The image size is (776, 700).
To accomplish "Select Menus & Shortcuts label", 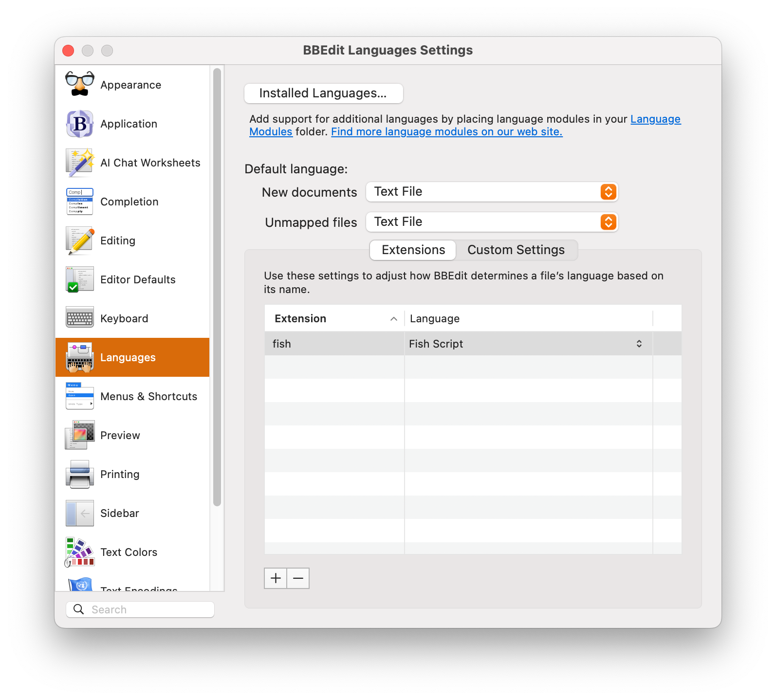I will 148,396.
